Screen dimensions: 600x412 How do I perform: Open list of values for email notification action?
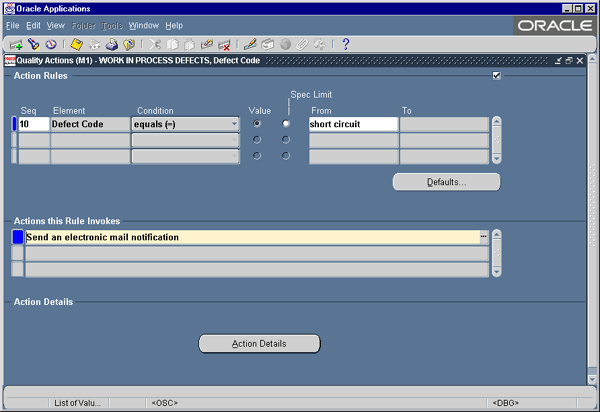[x=483, y=237]
